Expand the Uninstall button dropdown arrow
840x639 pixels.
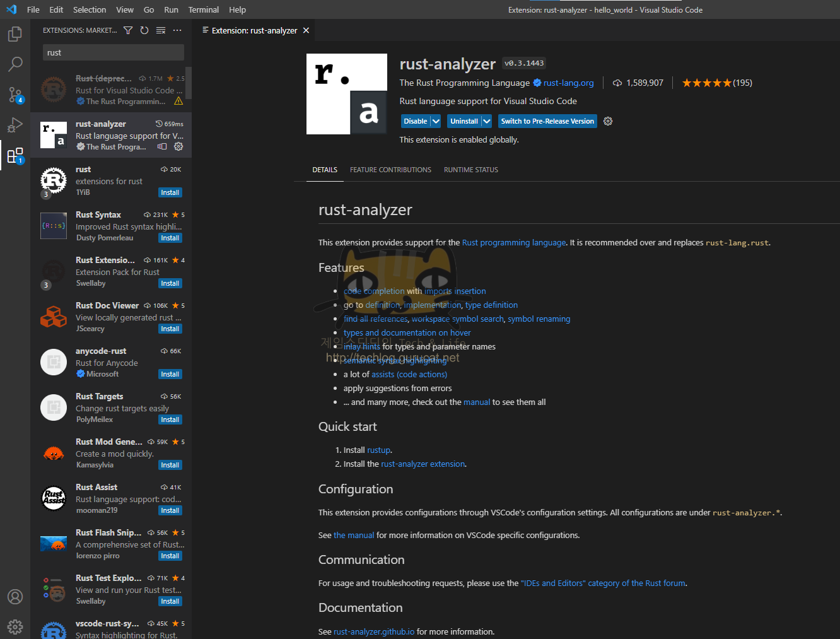click(486, 121)
